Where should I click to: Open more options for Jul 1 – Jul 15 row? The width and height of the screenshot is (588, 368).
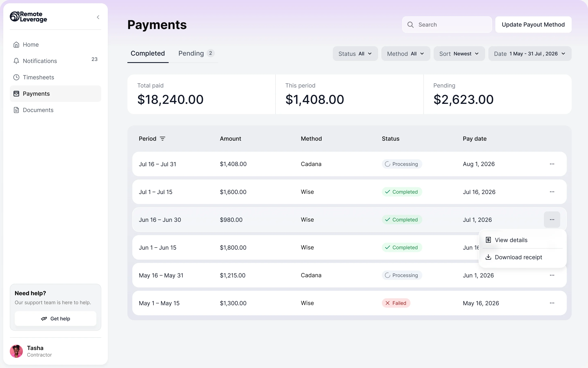pyautogui.click(x=552, y=192)
